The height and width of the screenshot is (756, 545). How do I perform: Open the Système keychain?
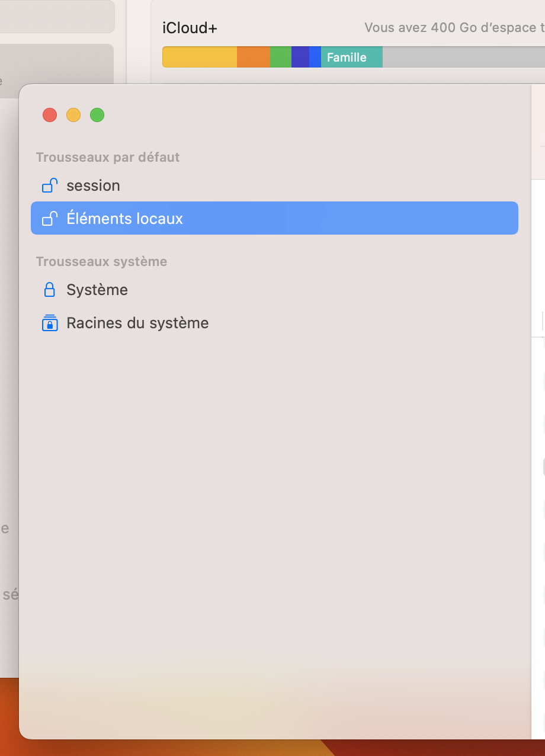point(97,290)
